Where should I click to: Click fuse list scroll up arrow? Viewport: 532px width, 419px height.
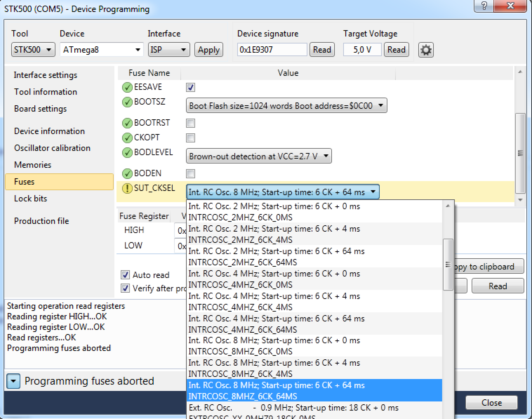520,72
